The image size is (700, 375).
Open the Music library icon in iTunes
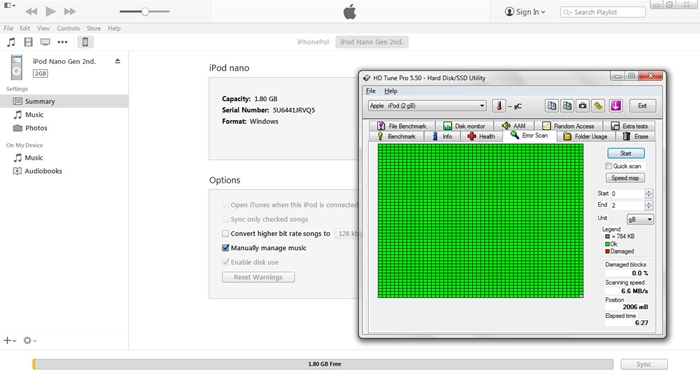click(x=11, y=42)
